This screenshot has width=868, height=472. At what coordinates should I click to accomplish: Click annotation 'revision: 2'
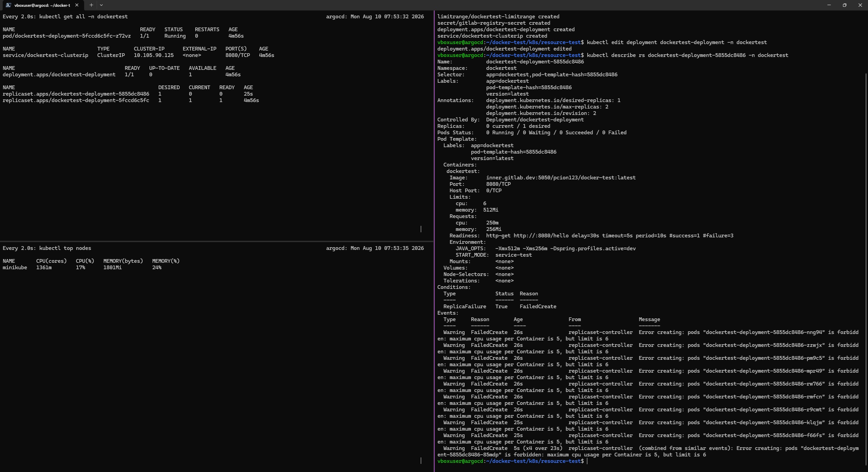pyautogui.click(x=541, y=113)
